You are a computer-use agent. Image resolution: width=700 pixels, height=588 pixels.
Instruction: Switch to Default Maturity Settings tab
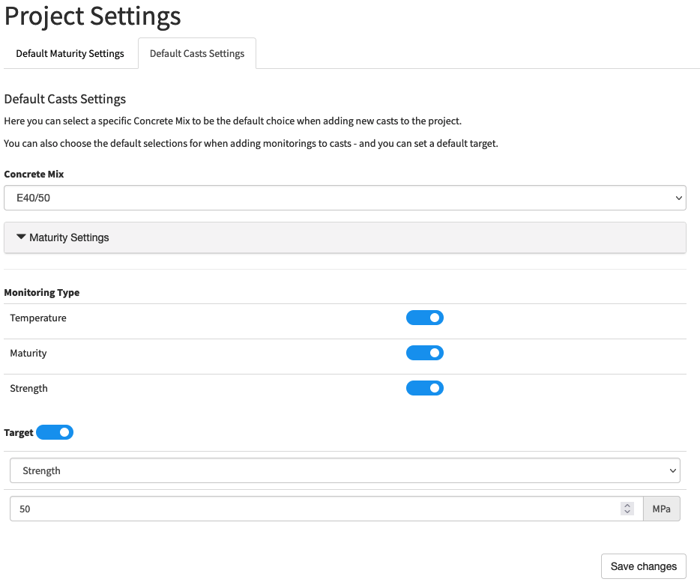70,53
